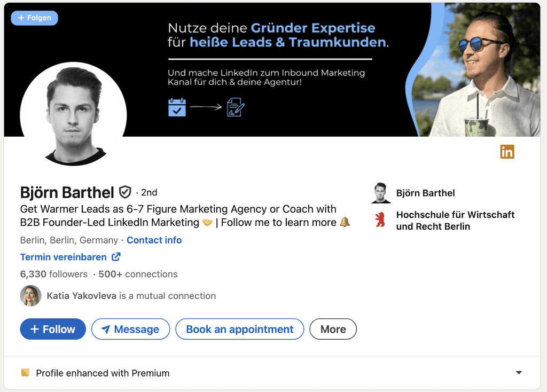Click Björn Barthel's round profile photo
Viewport: 547px width, 392px height.
(73, 114)
